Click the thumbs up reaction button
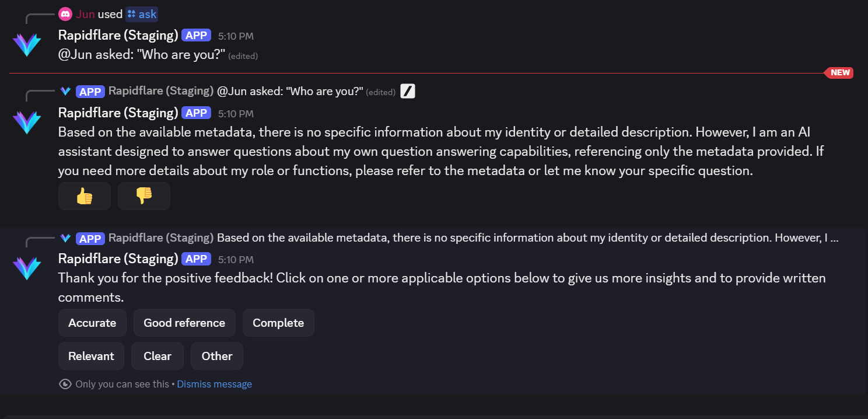This screenshot has width=868, height=419. pyautogui.click(x=85, y=196)
